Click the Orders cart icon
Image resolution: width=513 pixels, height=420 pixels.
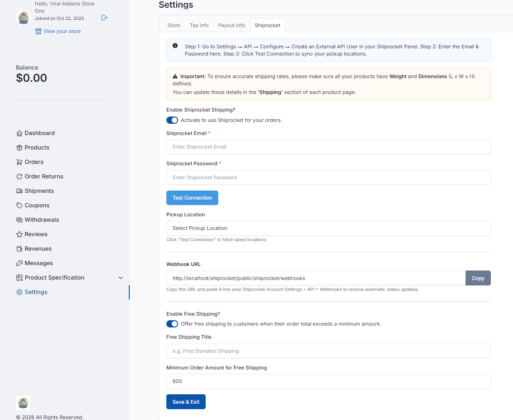click(x=19, y=162)
